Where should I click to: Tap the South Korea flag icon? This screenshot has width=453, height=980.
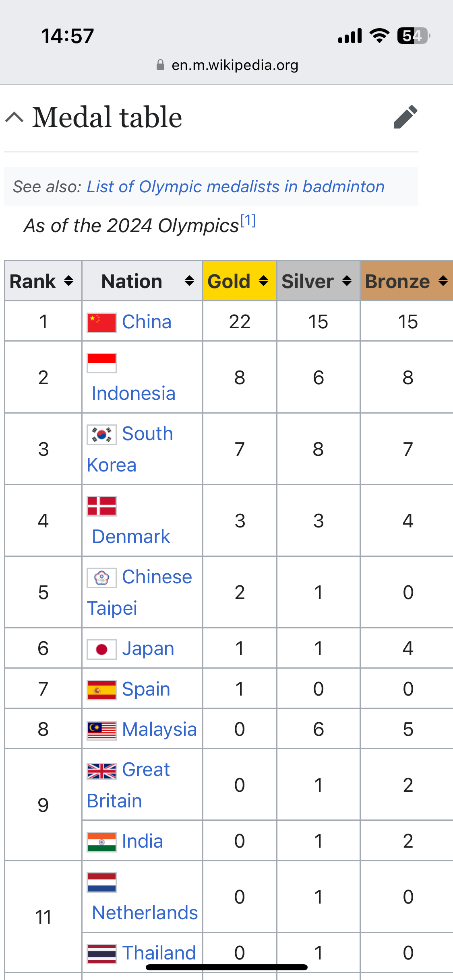pos(101,435)
